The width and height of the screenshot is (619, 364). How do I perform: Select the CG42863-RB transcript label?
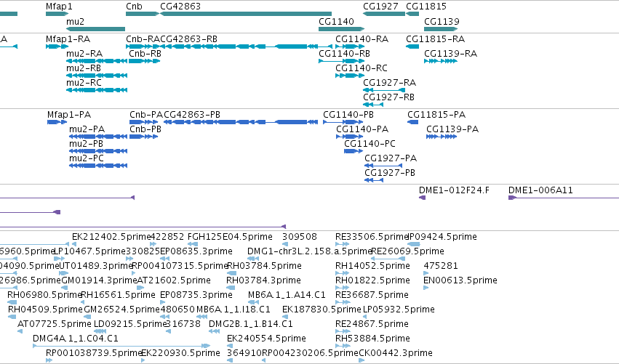pos(188,39)
